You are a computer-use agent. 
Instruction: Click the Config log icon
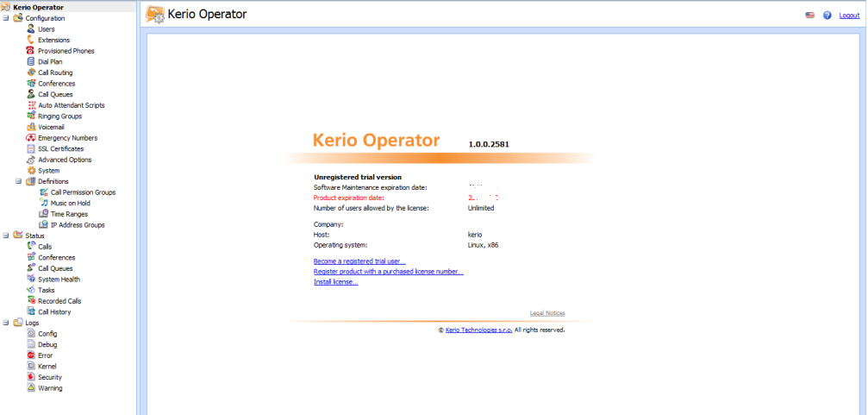click(32, 334)
